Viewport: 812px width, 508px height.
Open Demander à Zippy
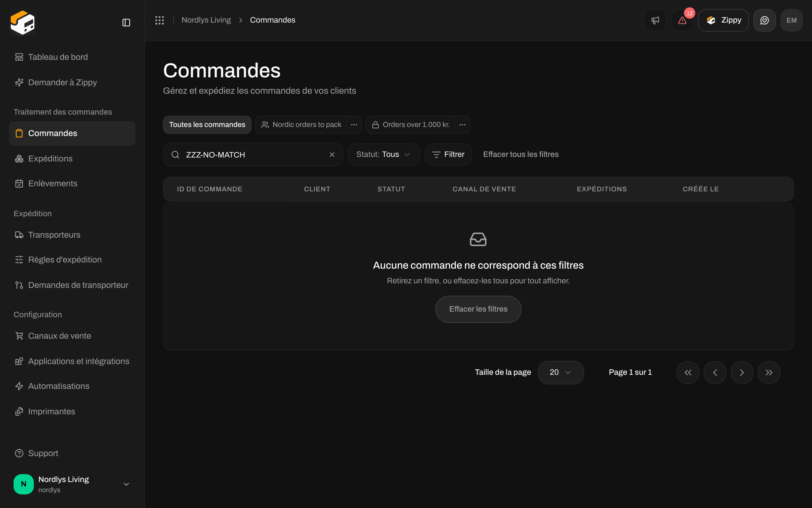tap(72, 82)
